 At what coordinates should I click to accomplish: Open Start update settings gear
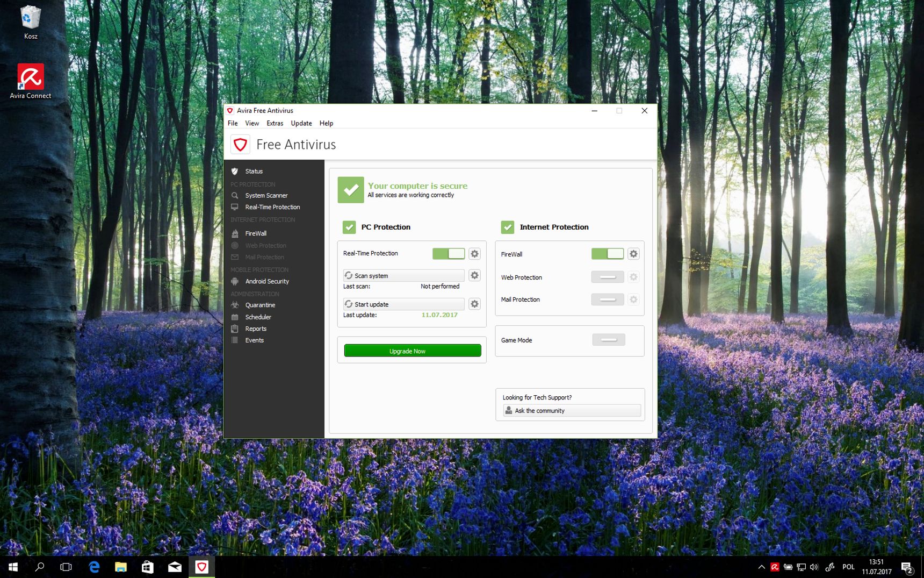(474, 304)
